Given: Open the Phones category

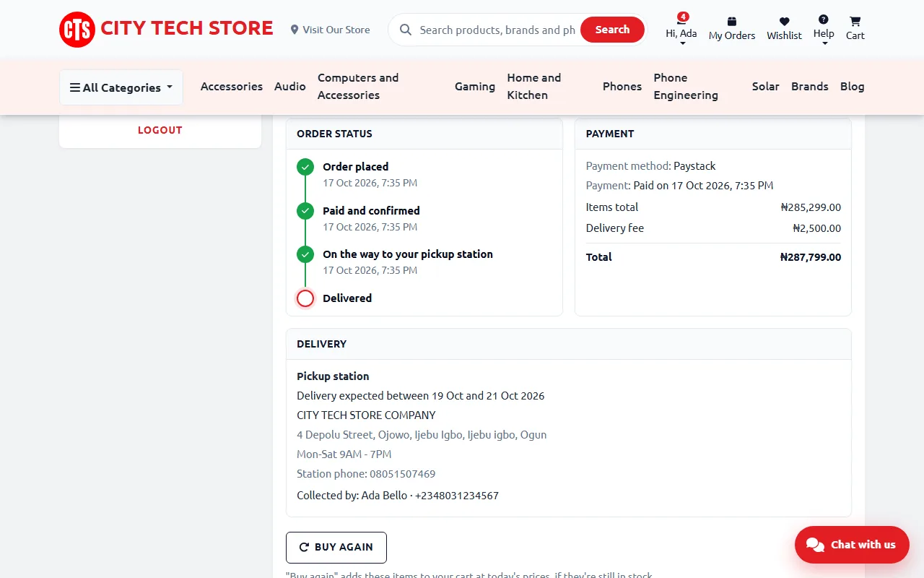Looking at the screenshot, I should click(x=622, y=86).
